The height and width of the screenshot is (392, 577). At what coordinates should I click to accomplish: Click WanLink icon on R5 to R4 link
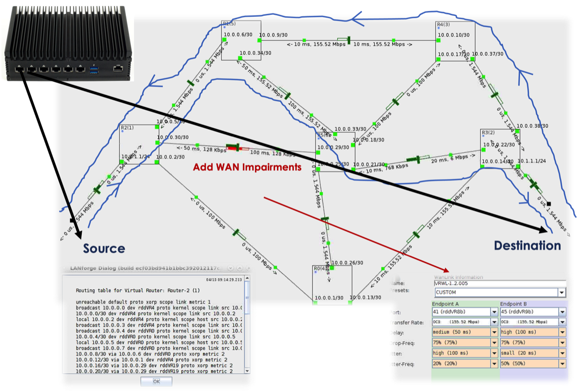396,102
